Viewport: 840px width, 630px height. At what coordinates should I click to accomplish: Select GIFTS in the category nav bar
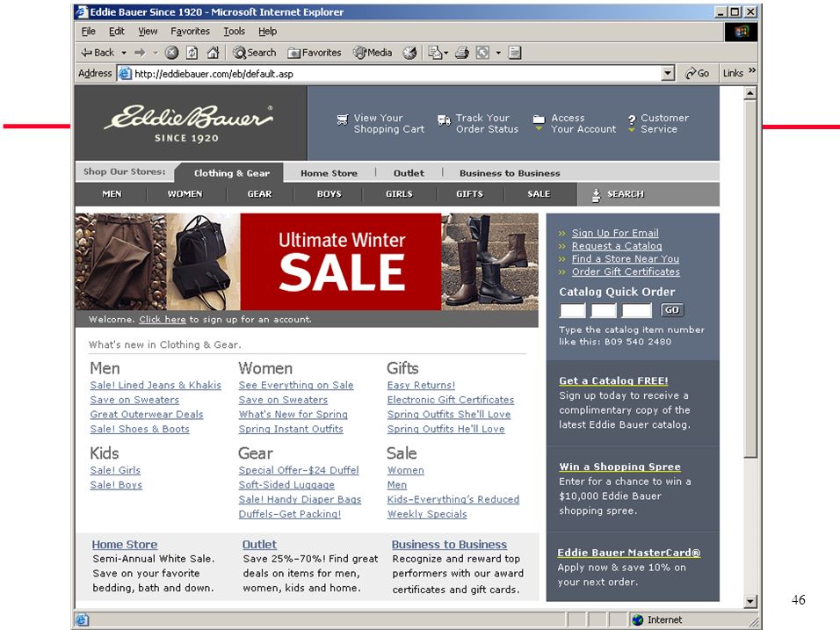(x=469, y=194)
